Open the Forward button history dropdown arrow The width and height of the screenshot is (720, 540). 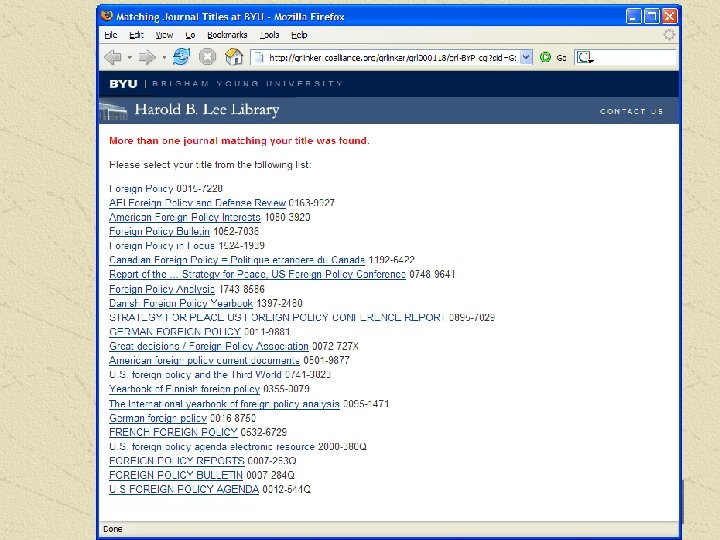pos(164,58)
